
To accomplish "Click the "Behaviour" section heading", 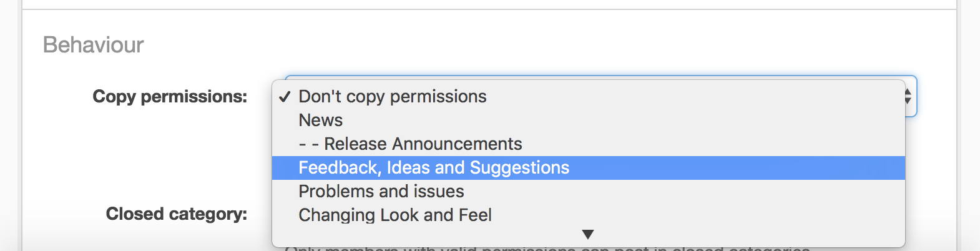I will (94, 45).
